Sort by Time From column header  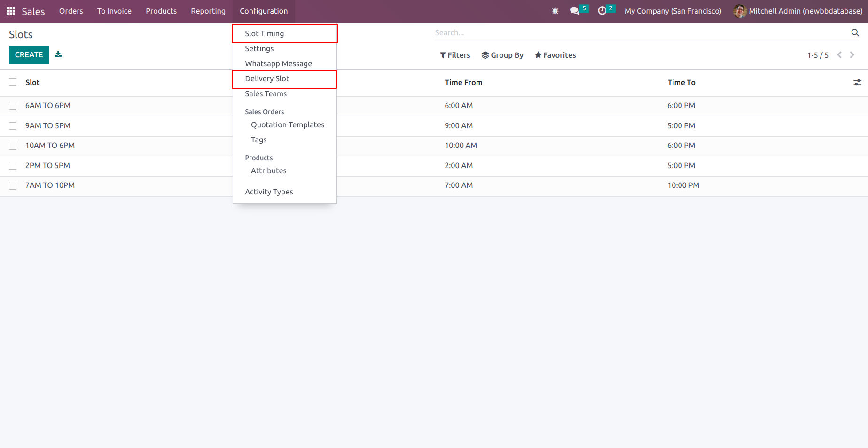[463, 82]
